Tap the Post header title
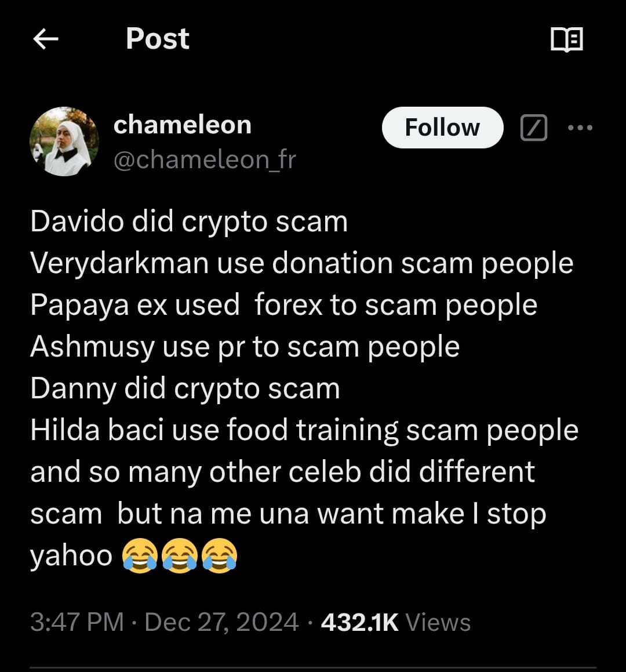 tap(158, 39)
